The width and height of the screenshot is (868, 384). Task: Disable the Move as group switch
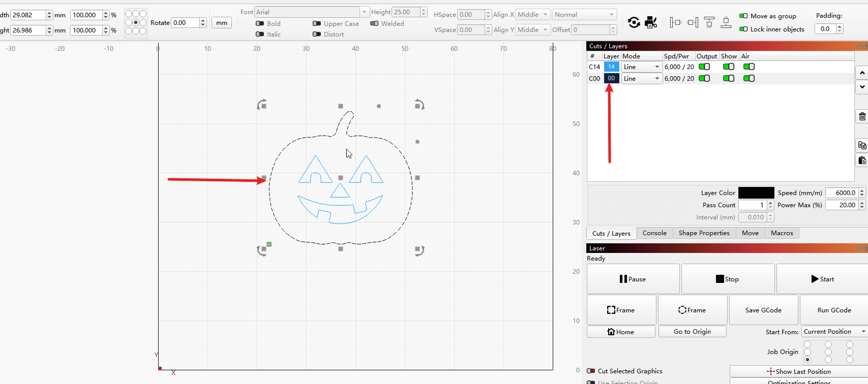click(743, 16)
